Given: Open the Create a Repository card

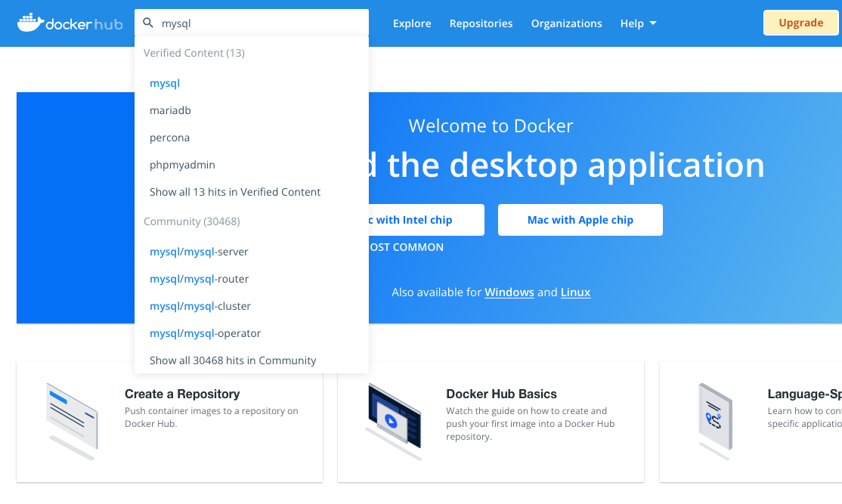Looking at the screenshot, I should [170, 422].
